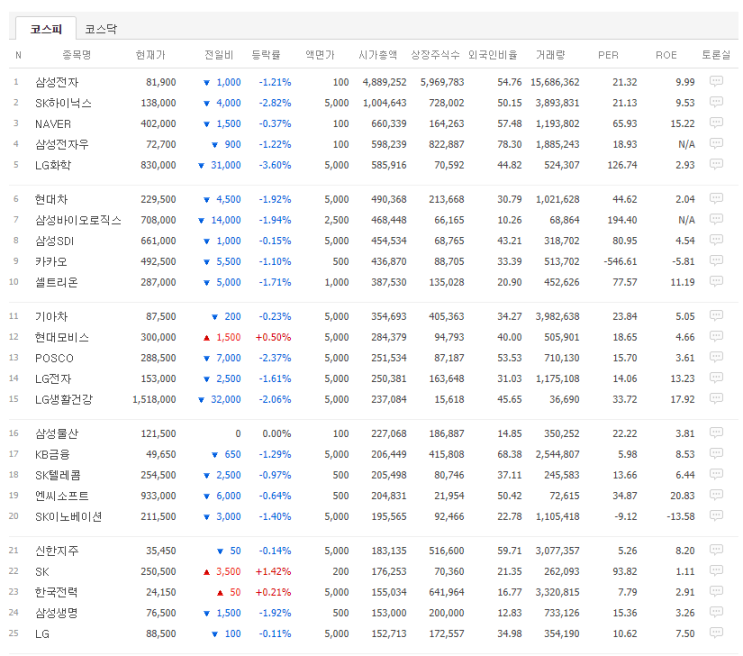Switch to the 코스닥 tab
This screenshot has height=656, width=743.
coord(100,29)
